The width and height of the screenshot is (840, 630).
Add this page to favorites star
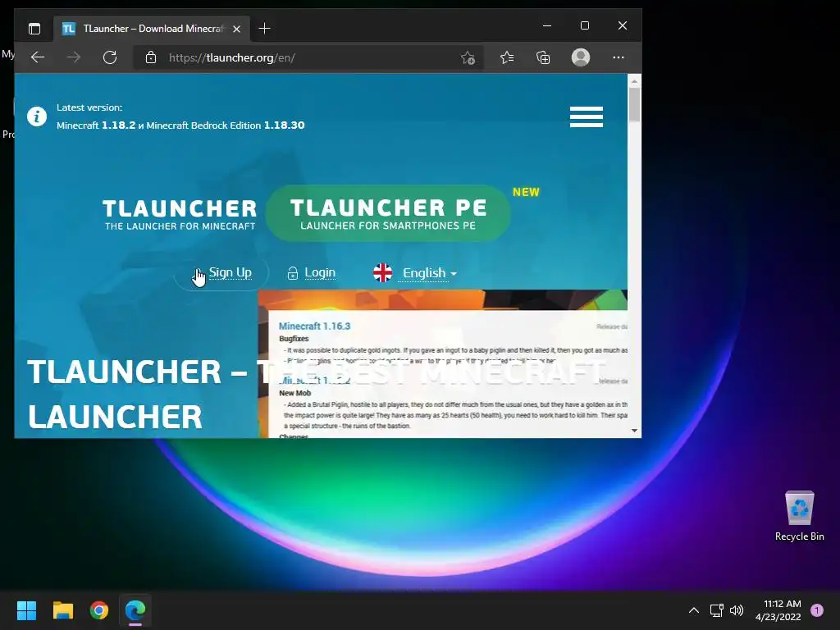pos(468,58)
